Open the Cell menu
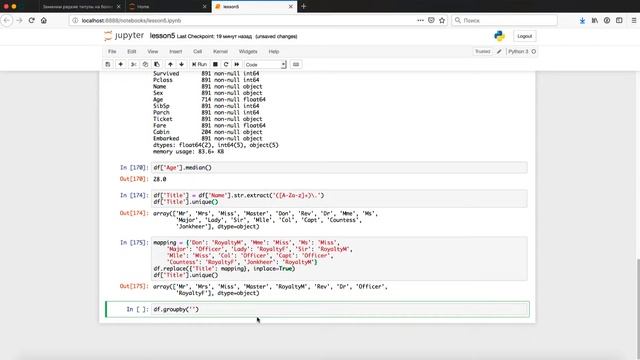The height and width of the screenshot is (360, 640). click(198, 51)
